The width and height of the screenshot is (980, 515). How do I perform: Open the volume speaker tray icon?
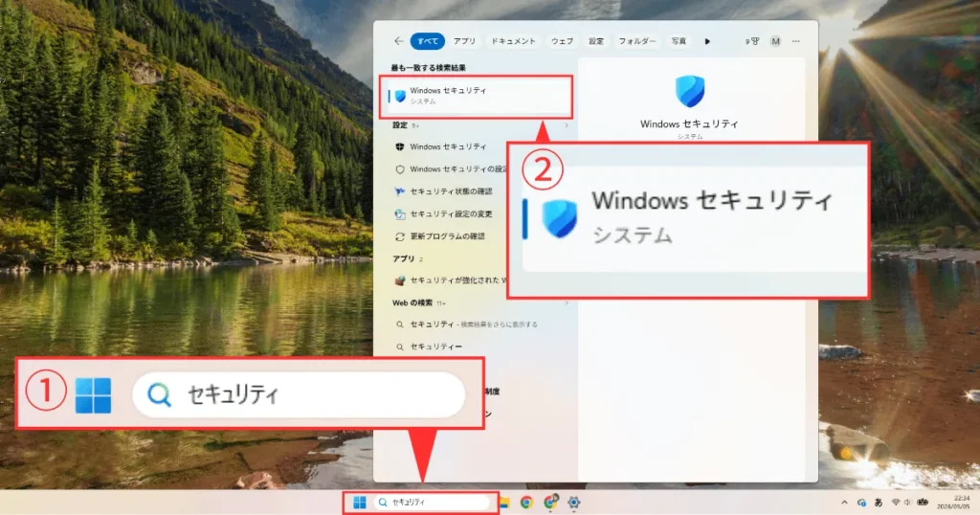click(907, 503)
